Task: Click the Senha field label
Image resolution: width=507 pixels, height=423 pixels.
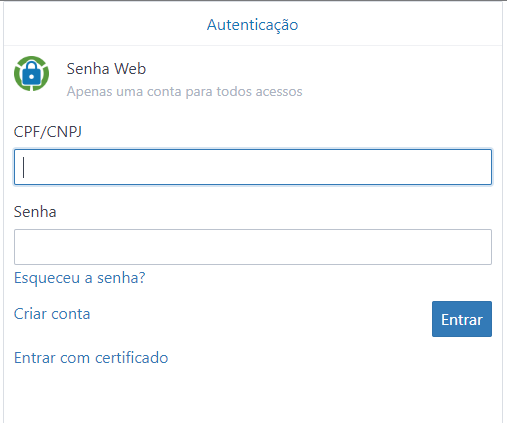Action: point(35,212)
